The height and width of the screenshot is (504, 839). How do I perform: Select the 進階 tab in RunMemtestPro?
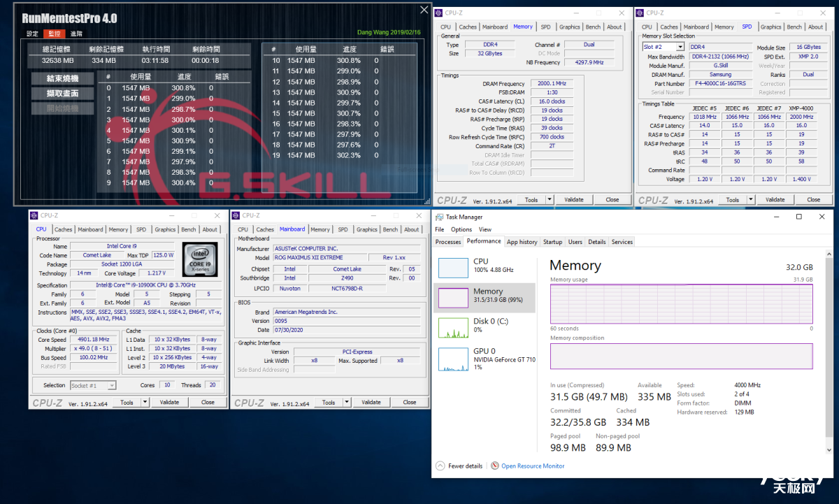[x=76, y=34]
